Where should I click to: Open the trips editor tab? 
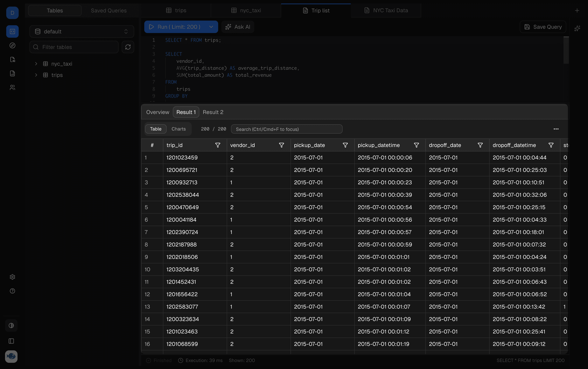pos(176,10)
